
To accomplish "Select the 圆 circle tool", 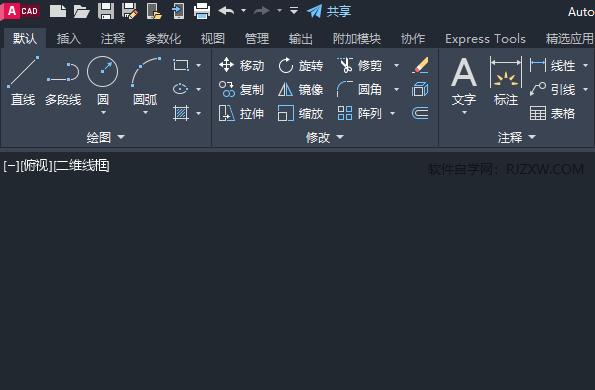I will pos(102,81).
